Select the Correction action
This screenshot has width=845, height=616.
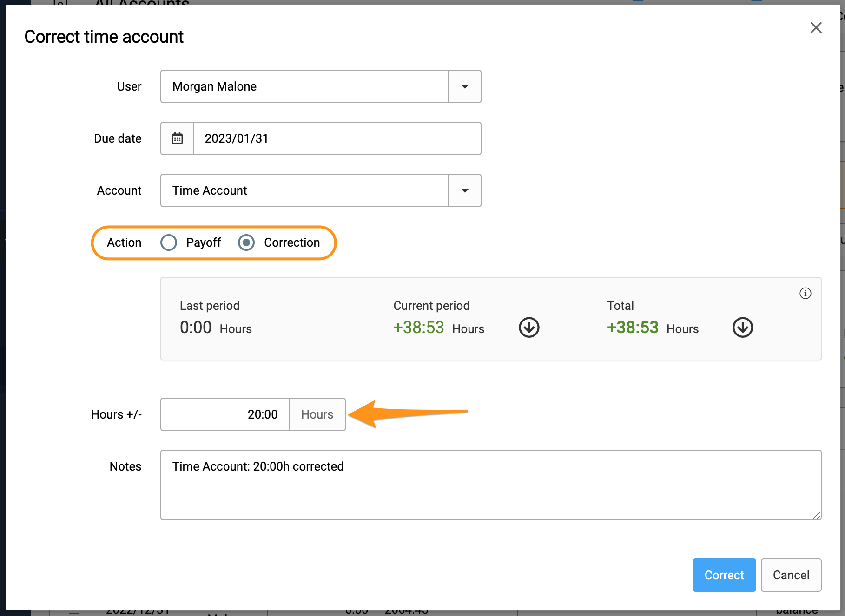tap(246, 242)
